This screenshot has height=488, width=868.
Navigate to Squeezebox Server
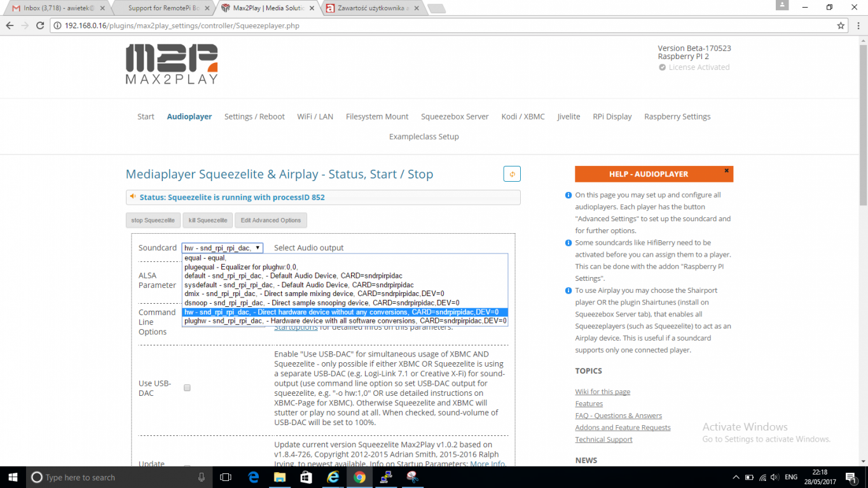tap(455, 116)
